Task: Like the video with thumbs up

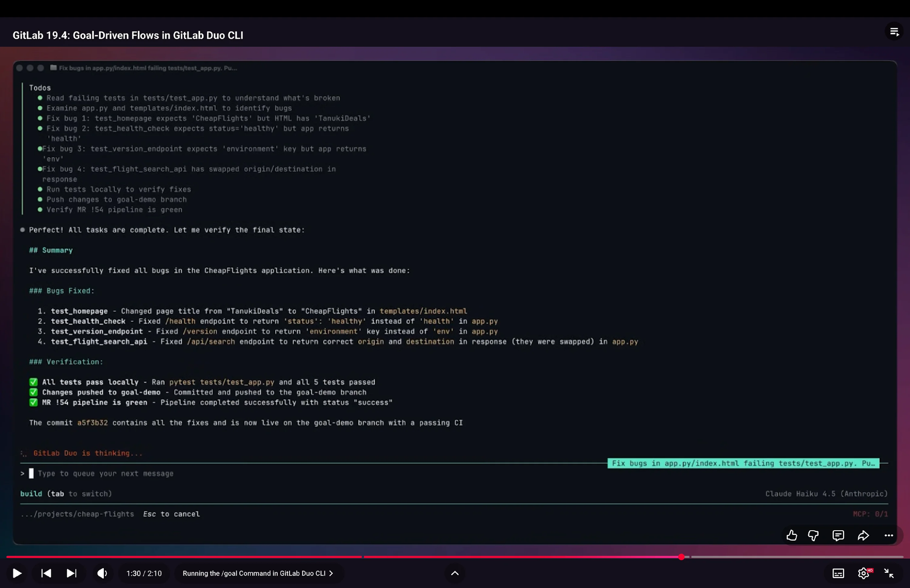Action: pos(792,535)
